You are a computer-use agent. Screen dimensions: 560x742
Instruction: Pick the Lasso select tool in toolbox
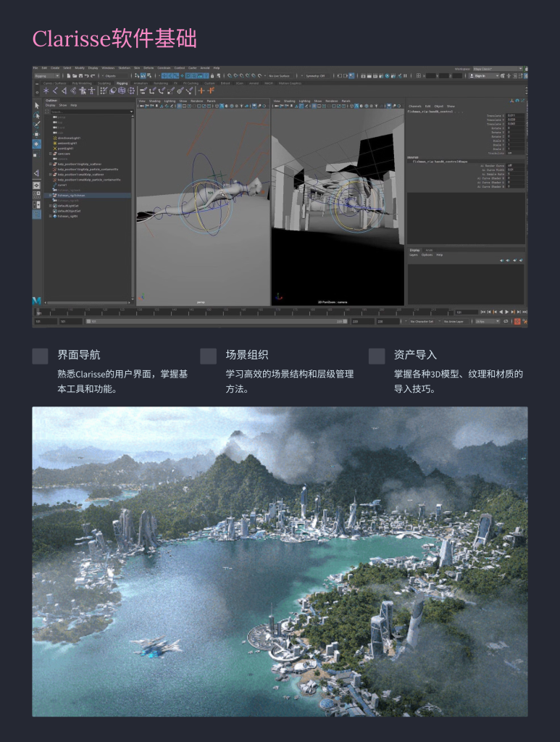(37, 115)
